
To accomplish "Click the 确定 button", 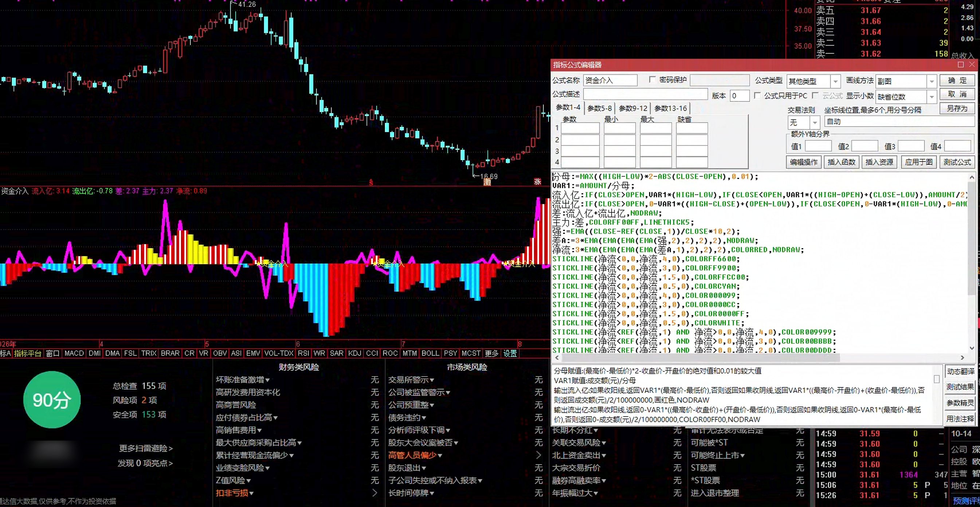I will [x=957, y=80].
